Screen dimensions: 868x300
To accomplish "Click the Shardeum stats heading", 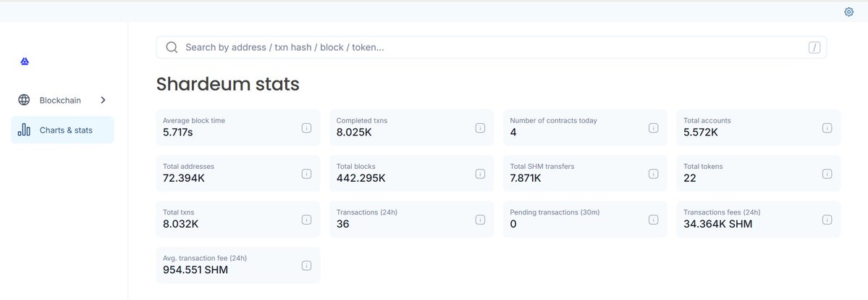I will [227, 84].
